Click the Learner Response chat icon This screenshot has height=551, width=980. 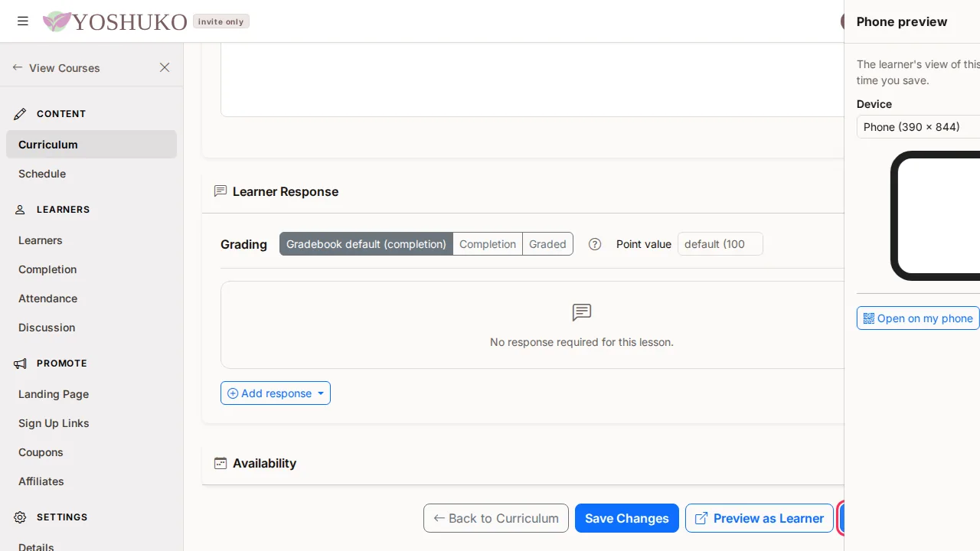[220, 191]
